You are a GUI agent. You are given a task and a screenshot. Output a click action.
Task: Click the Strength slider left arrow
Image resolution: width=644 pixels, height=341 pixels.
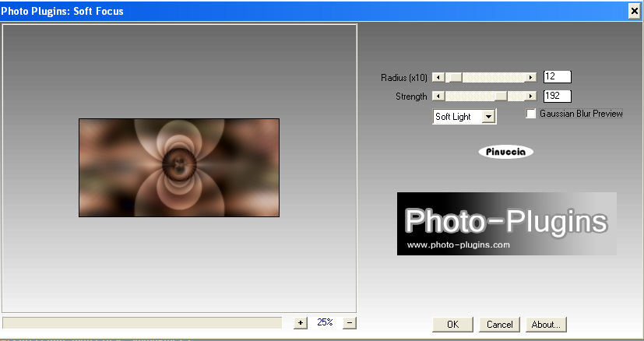pyautogui.click(x=438, y=96)
